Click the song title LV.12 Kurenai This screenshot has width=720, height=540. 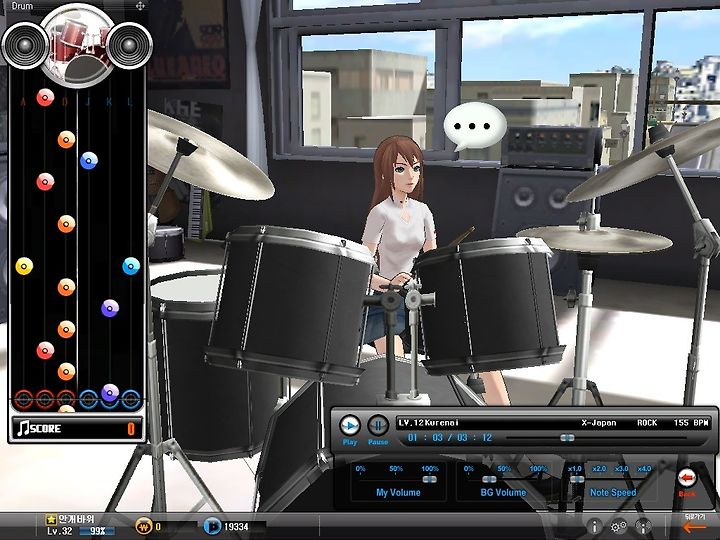pos(428,423)
